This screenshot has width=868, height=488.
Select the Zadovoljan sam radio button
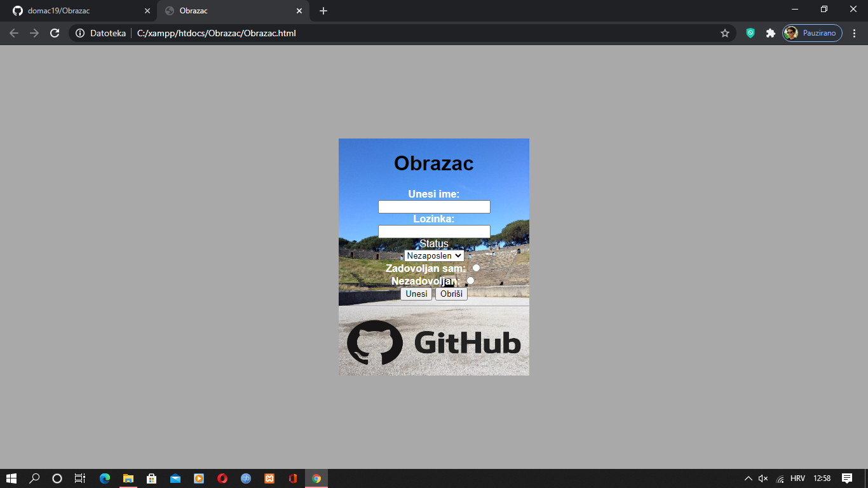pos(476,268)
